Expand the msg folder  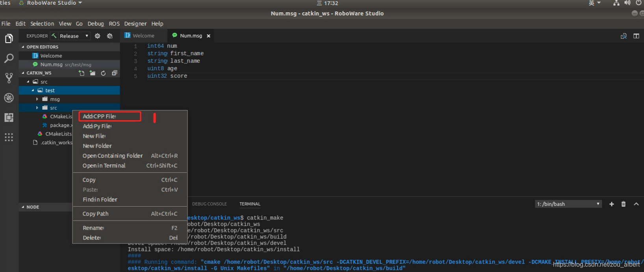pyautogui.click(x=37, y=99)
